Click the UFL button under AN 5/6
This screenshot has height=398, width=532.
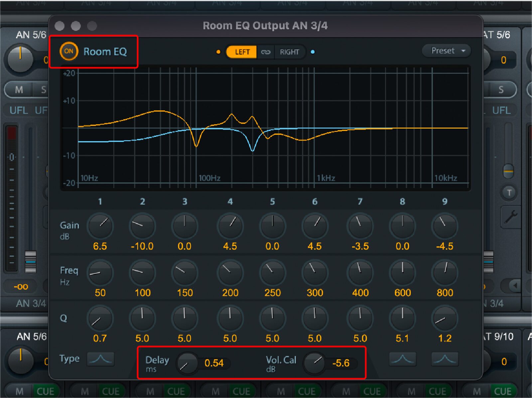18,111
